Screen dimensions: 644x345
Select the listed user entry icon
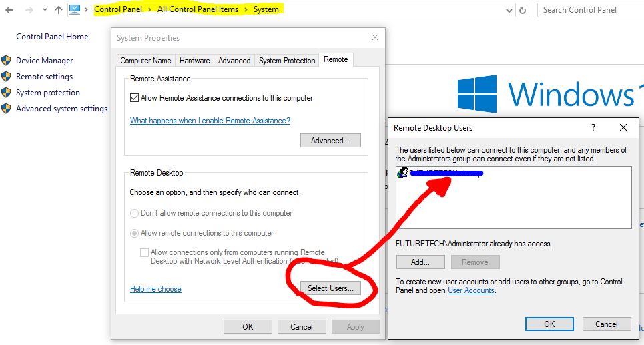click(402, 173)
